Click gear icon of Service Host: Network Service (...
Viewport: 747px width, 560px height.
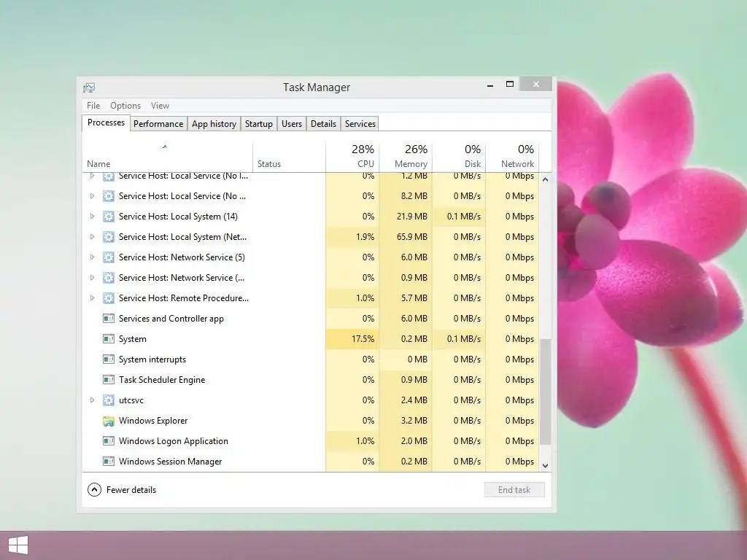[109, 278]
